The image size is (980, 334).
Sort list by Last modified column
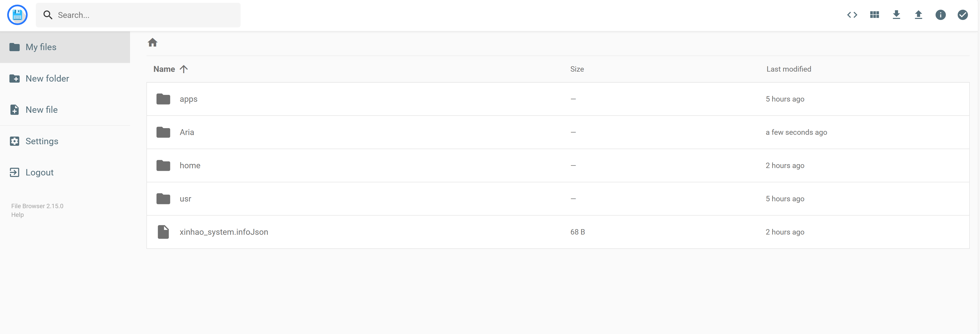[x=788, y=69]
